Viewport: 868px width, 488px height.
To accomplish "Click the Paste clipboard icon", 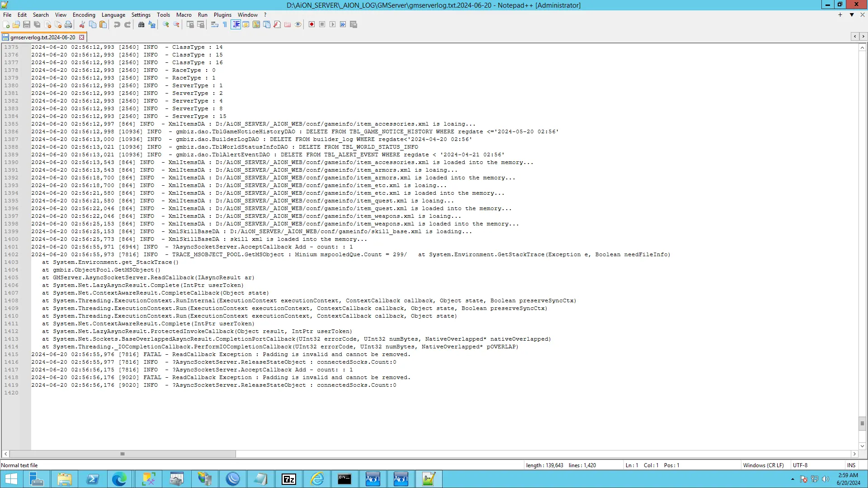I will pos(103,24).
